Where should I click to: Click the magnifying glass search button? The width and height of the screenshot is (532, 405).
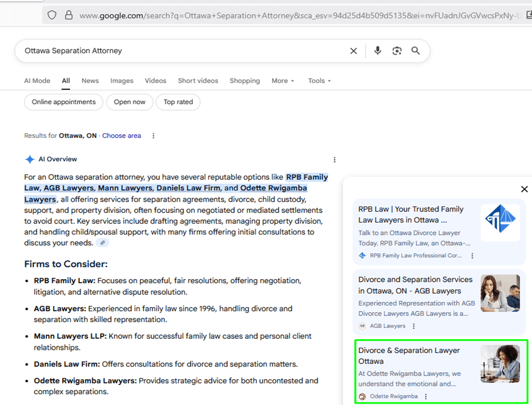415,51
